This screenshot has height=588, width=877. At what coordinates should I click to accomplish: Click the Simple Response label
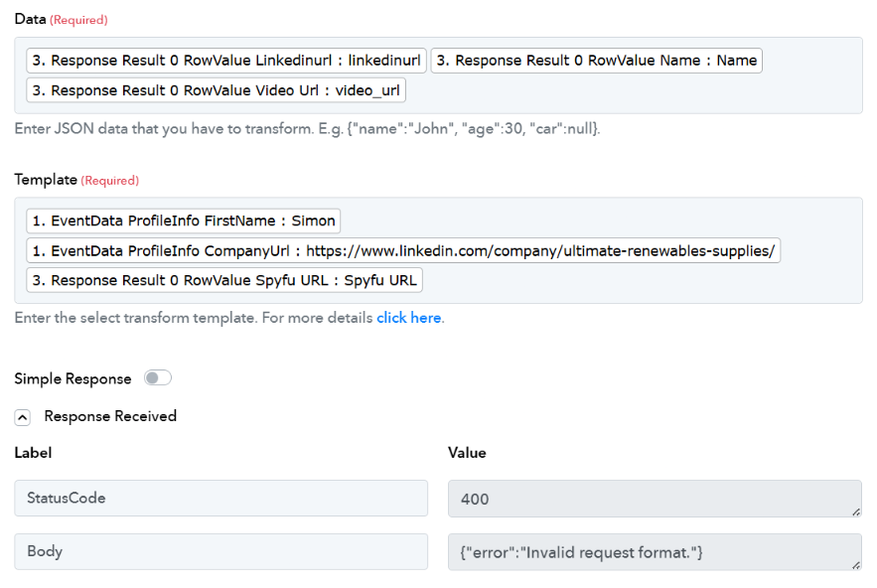(x=73, y=378)
